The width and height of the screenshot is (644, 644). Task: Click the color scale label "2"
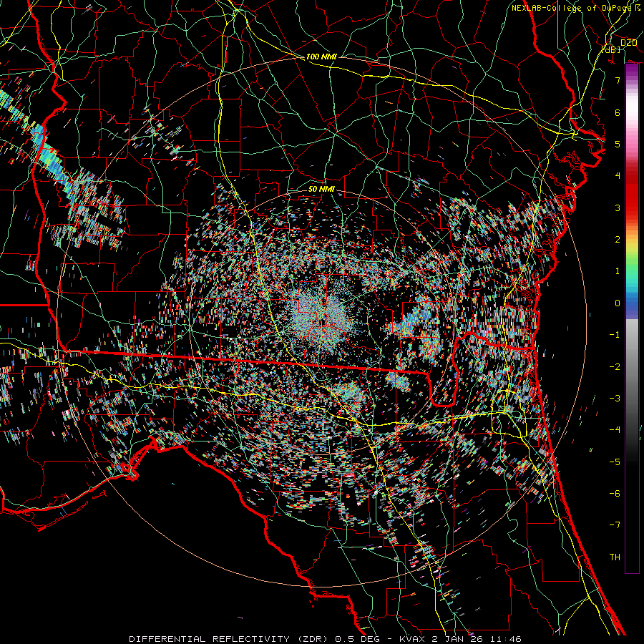click(x=617, y=240)
